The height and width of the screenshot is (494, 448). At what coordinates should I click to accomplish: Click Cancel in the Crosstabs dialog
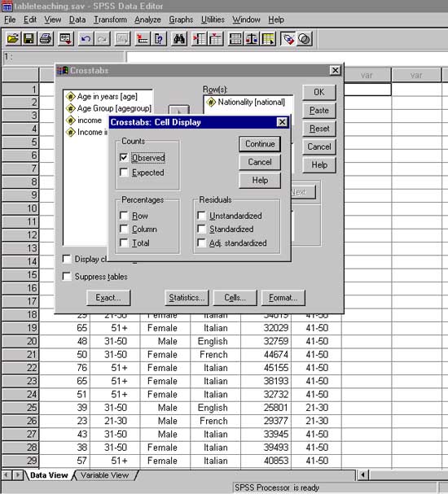tap(319, 146)
